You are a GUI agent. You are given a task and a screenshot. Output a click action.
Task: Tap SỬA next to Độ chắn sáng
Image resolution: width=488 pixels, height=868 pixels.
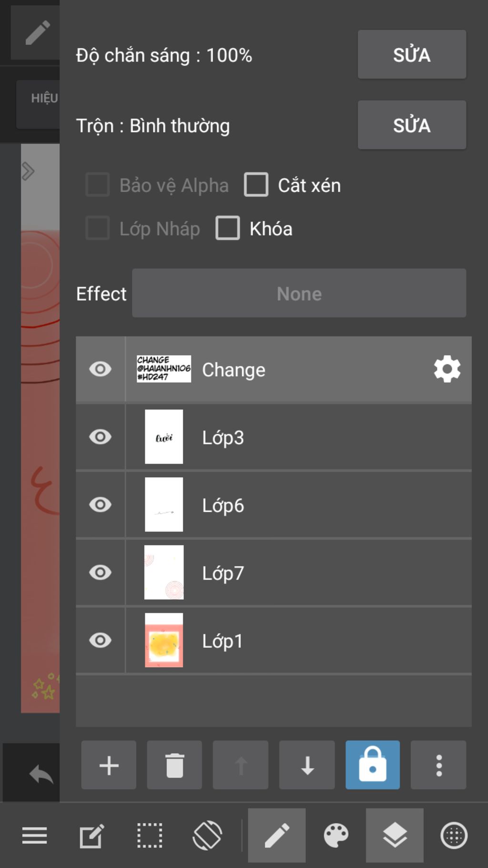(x=412, y=54)
